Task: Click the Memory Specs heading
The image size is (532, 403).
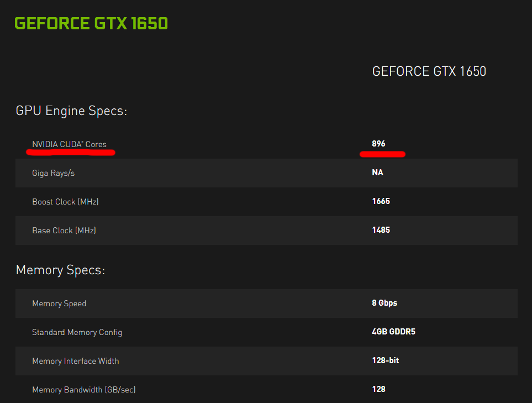Action: point(60,270)
